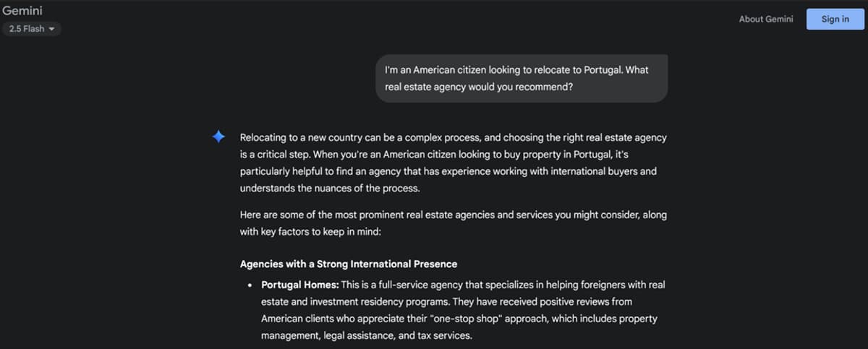Click the line starting Here are some

pyautogui.click(x=454, y=215)
